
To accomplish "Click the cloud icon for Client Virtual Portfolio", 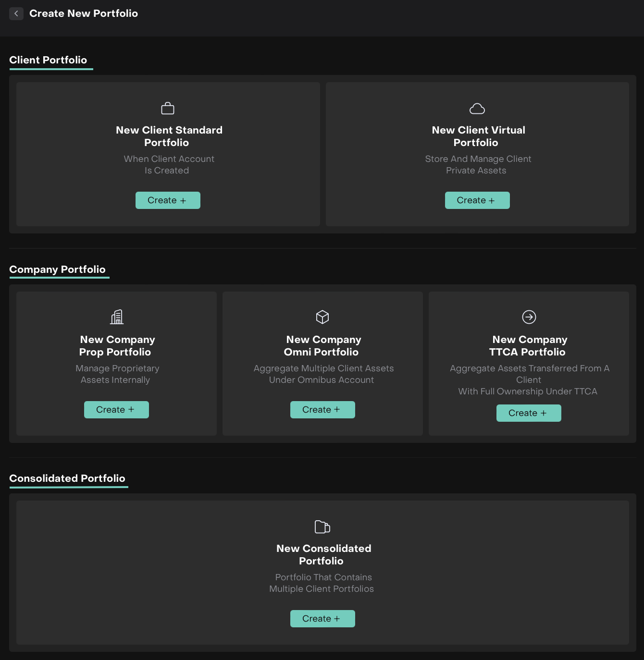I will (x=477, y=109).
